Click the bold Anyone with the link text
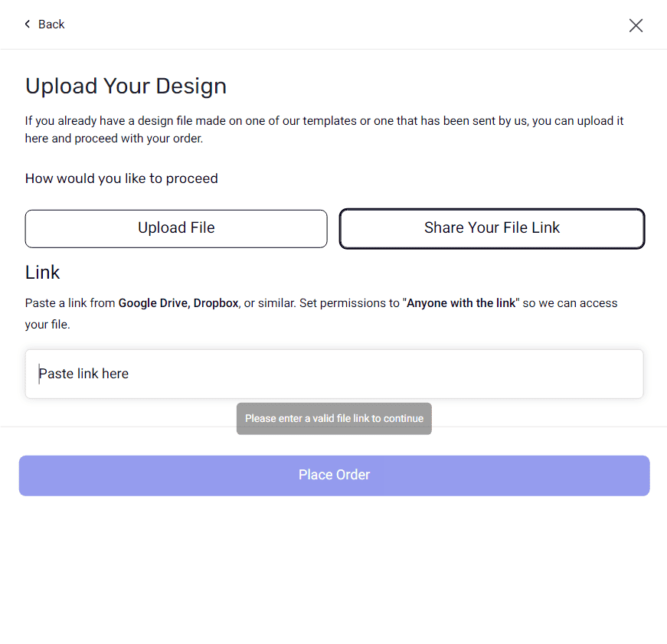The image size is (667, 644). coord(461,303)
